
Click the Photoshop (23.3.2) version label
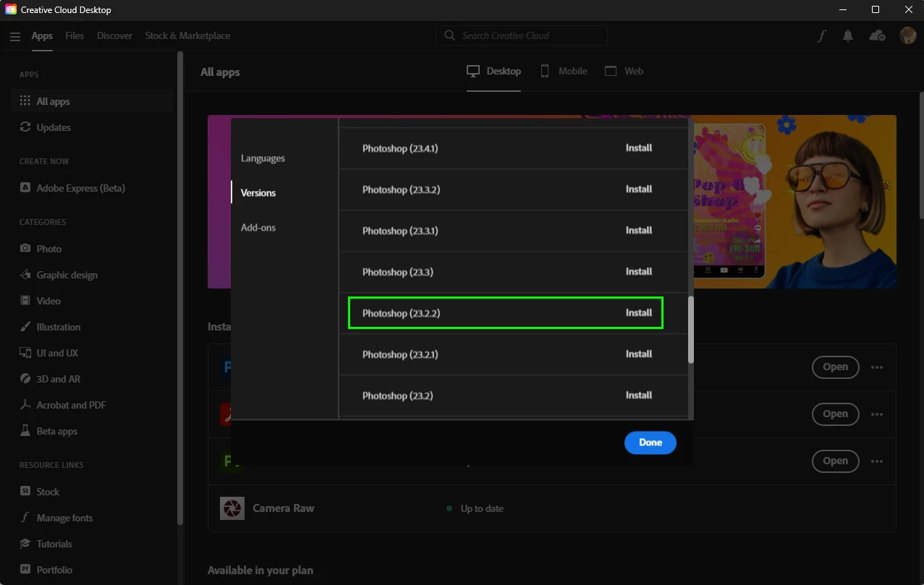401,189
